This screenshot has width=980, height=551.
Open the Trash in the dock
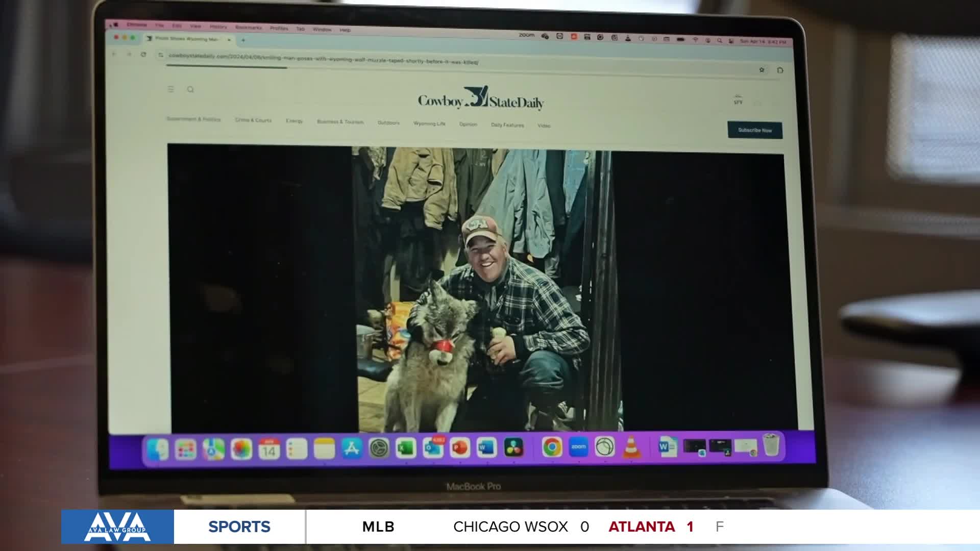click(x=771, y=445)
